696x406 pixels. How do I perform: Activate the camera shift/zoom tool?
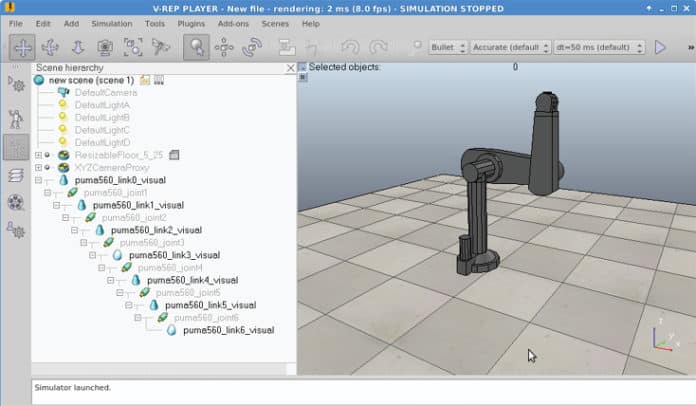click(x=78, y=47)
